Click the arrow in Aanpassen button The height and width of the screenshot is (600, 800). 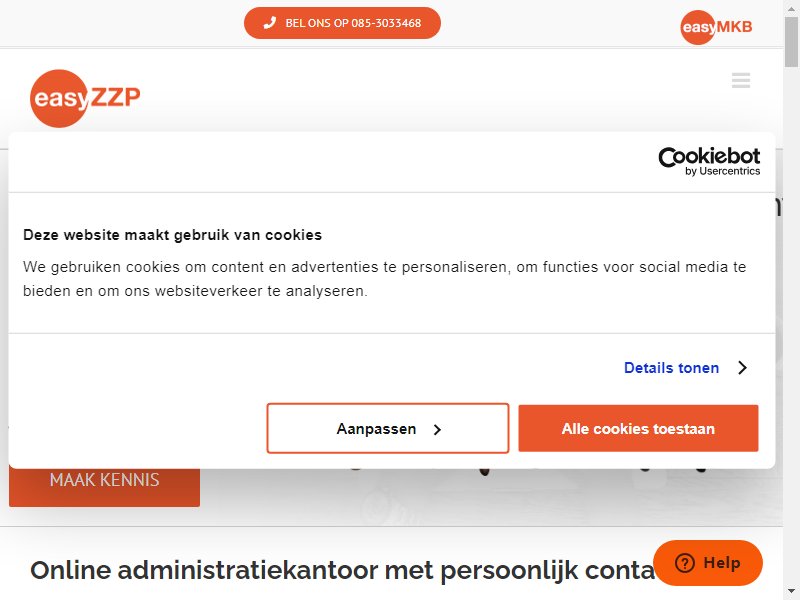[x=437, y=430]
